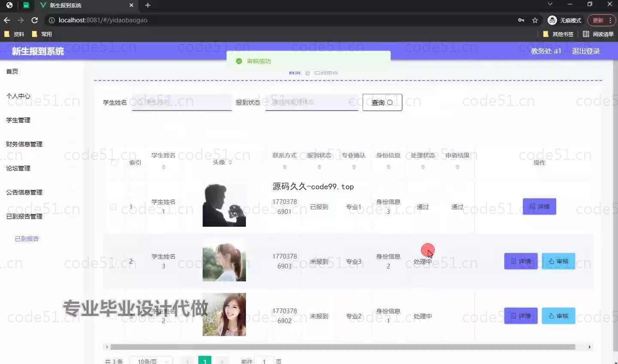Focus the 学生姓名 search field
Image resolution: width=618 pixels, height=364 pixels.
tap(182, 102)
